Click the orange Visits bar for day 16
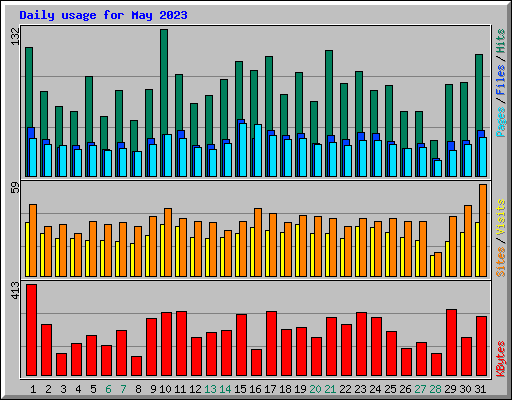This screenshot has width=512, height=400. 258,242
